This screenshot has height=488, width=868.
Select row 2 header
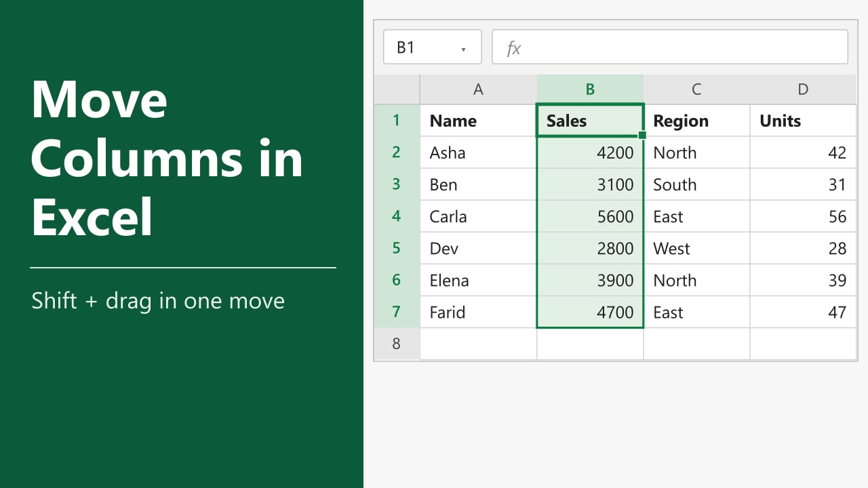397,152
